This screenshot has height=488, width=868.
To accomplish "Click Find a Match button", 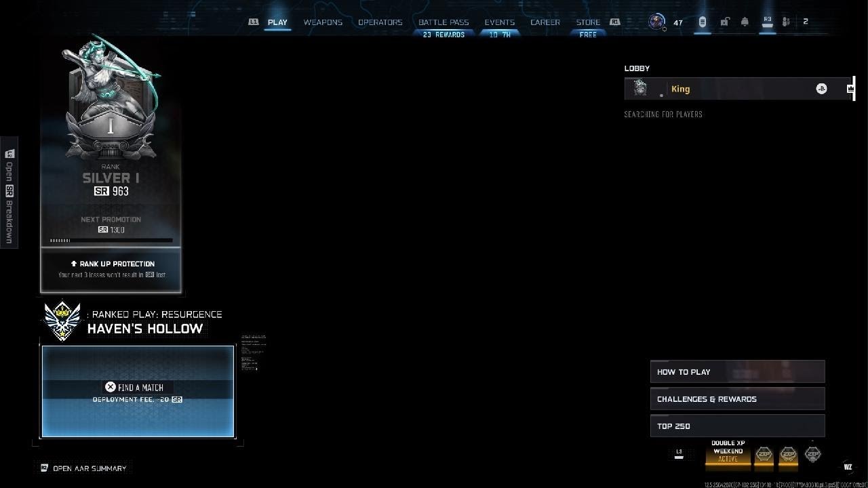I will [x=138, y=392].
